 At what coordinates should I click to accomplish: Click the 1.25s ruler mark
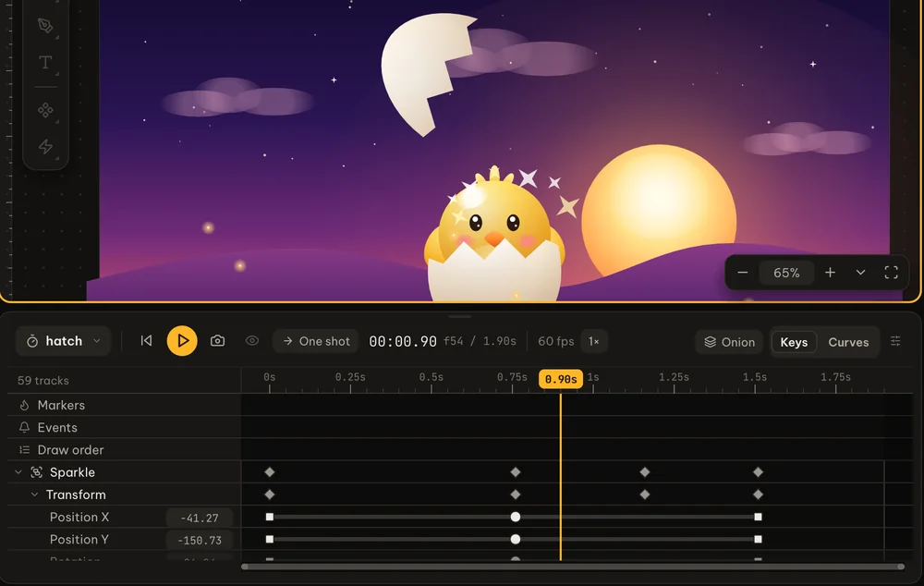674,377
